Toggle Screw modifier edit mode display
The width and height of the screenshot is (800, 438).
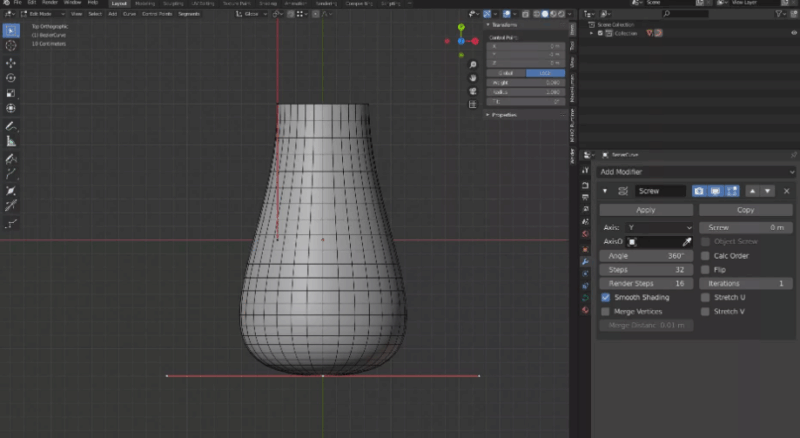click(x=732, y=191)
